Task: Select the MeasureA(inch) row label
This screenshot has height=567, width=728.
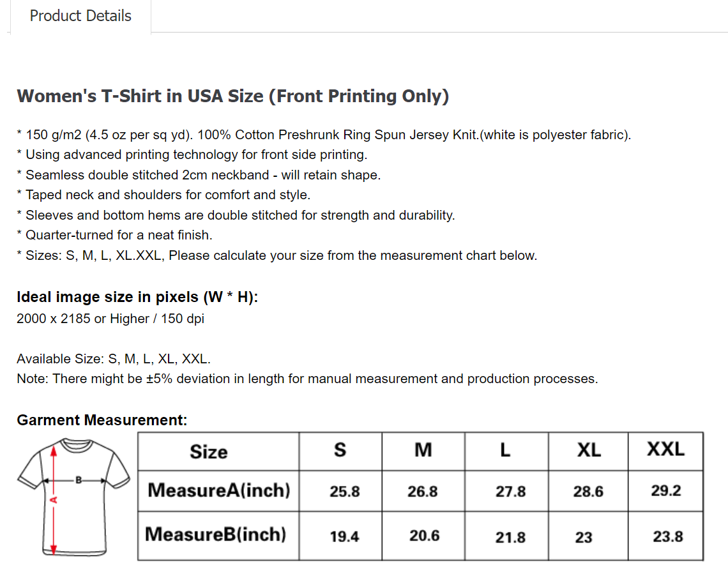Action: coord(218,490)
